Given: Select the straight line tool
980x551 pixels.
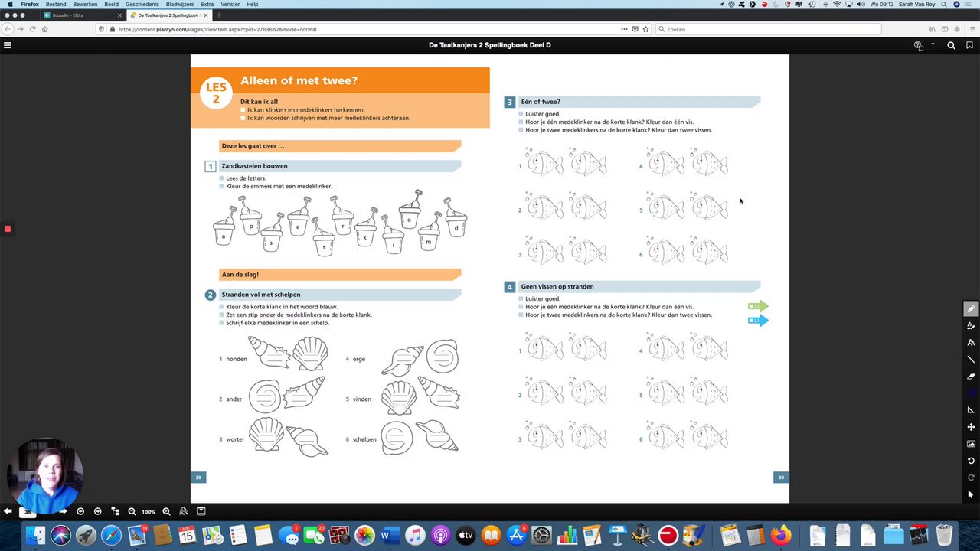Looking at the screenshot, I should pyautogui.click(x=971, y=360).
